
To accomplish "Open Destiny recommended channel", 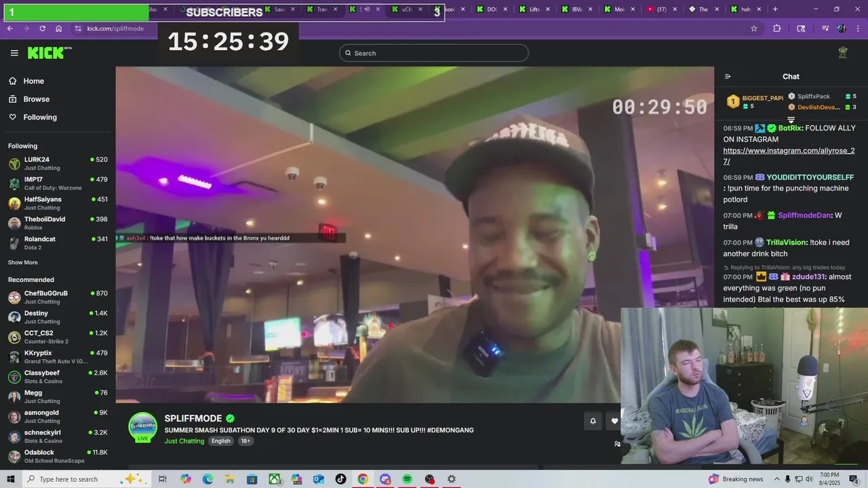I will [58, 317].
